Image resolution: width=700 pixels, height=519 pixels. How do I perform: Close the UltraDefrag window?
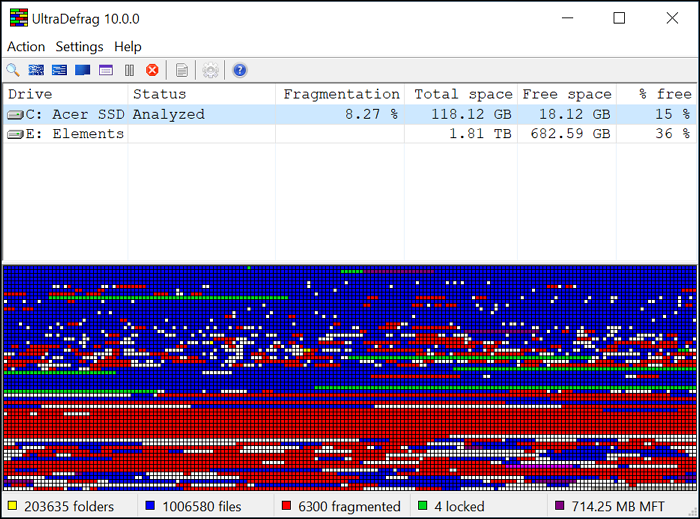pos(672,18)
